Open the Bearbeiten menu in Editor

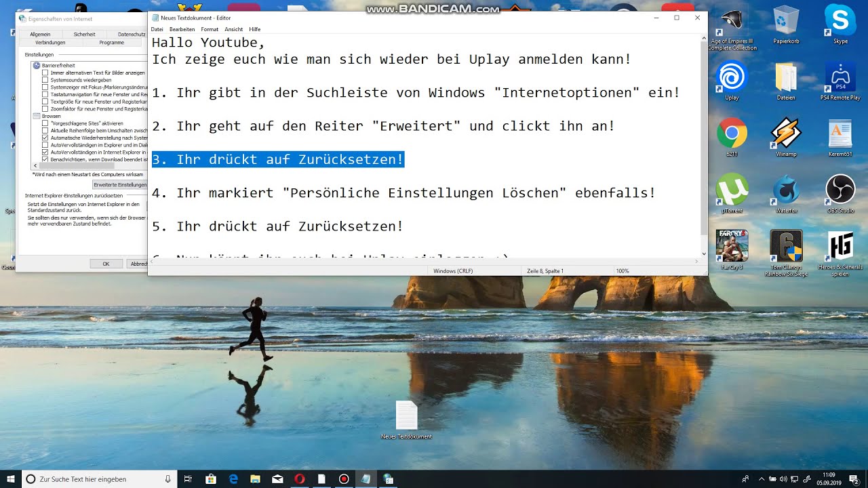[182, 29]
